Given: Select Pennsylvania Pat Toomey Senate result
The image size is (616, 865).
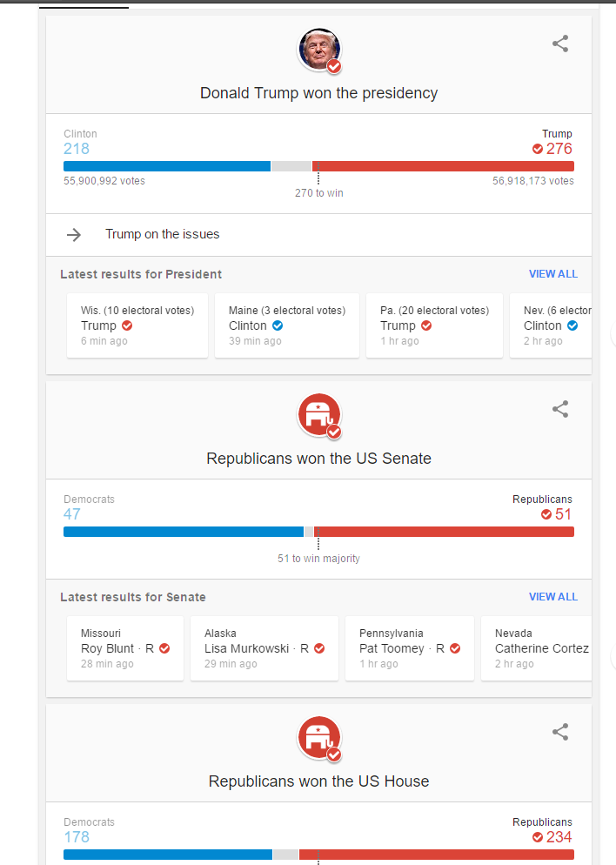Looking at the screenshot, I should pyautogui.click(x=410, y=648).
